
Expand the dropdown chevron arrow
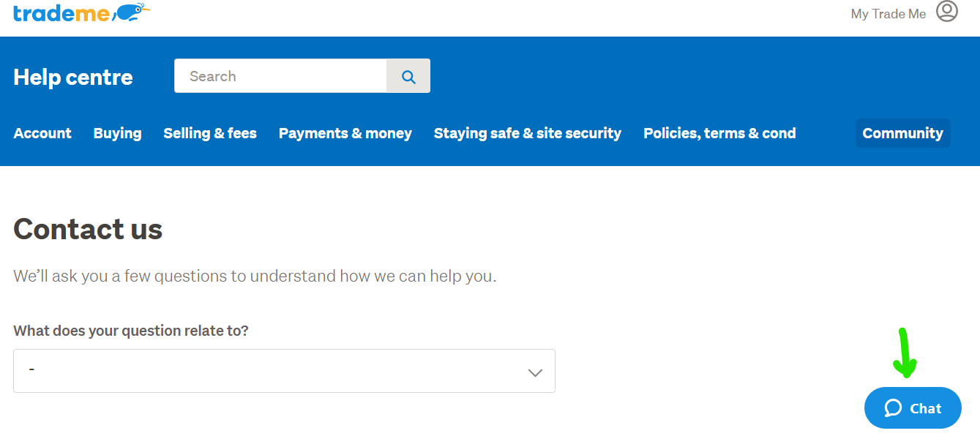coord(535,372)
